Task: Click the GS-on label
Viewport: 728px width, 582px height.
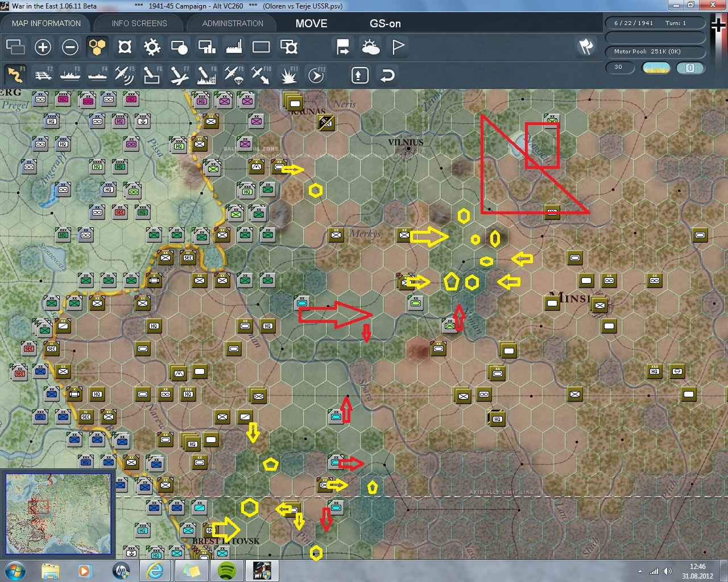Action: 385,23
